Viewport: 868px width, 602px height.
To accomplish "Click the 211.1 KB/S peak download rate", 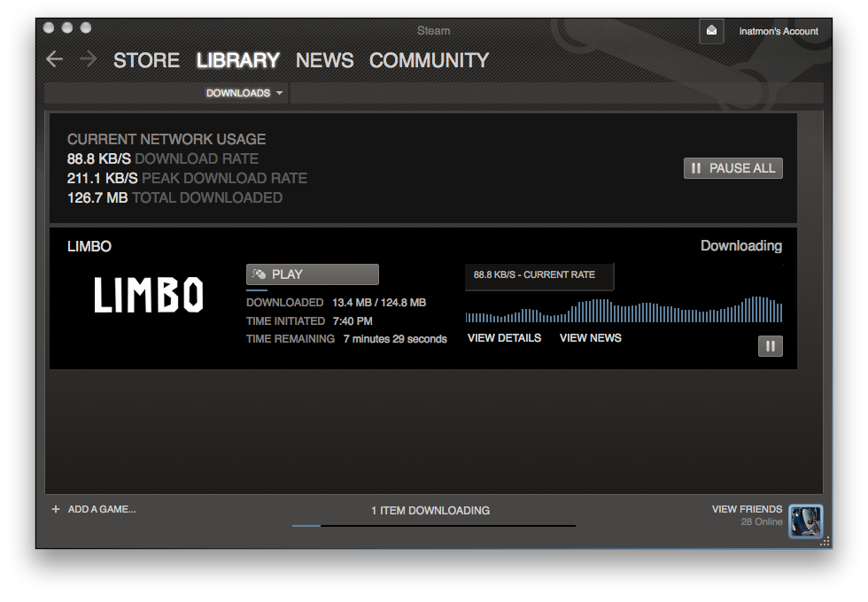I will click(103, 178).
